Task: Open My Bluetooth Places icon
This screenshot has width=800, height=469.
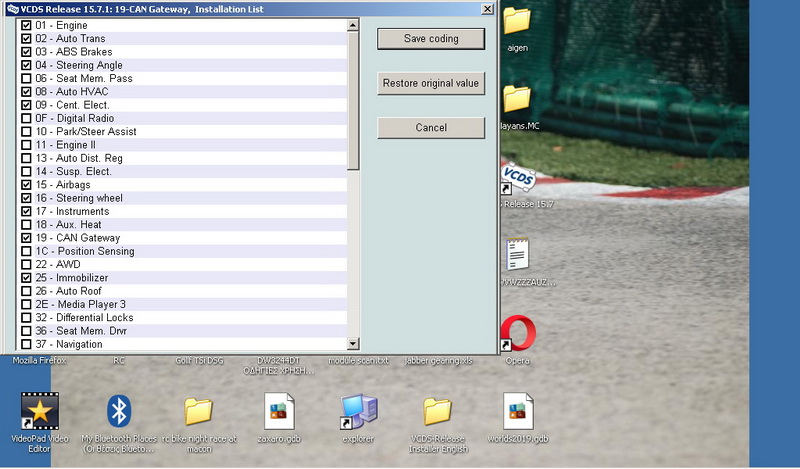Action: [119, 411]
